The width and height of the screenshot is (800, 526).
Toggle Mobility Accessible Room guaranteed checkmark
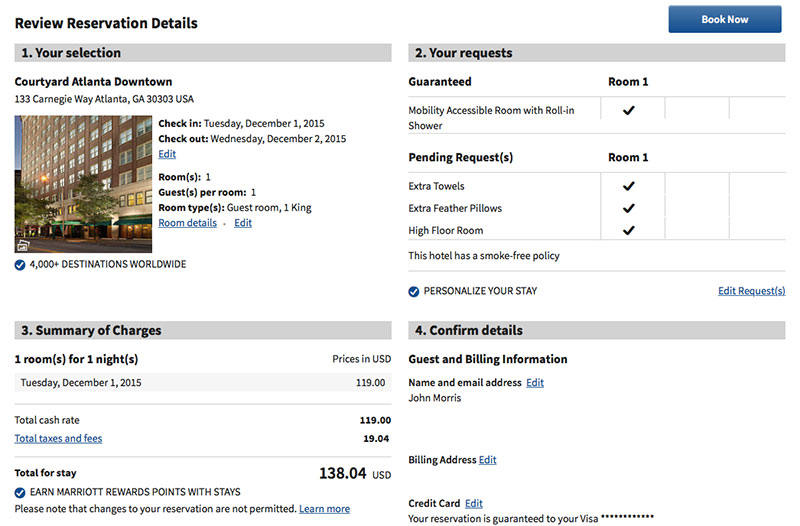628,110
